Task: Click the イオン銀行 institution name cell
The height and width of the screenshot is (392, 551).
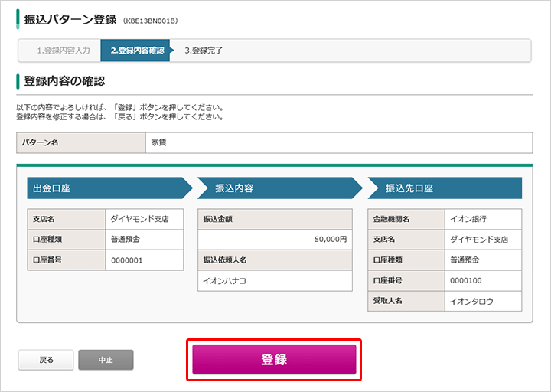Action: [483, 219]
